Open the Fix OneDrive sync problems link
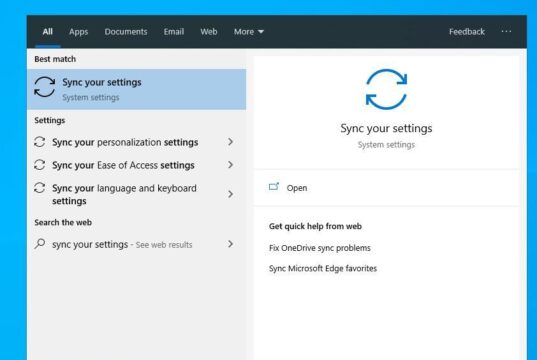 point(320,248)
